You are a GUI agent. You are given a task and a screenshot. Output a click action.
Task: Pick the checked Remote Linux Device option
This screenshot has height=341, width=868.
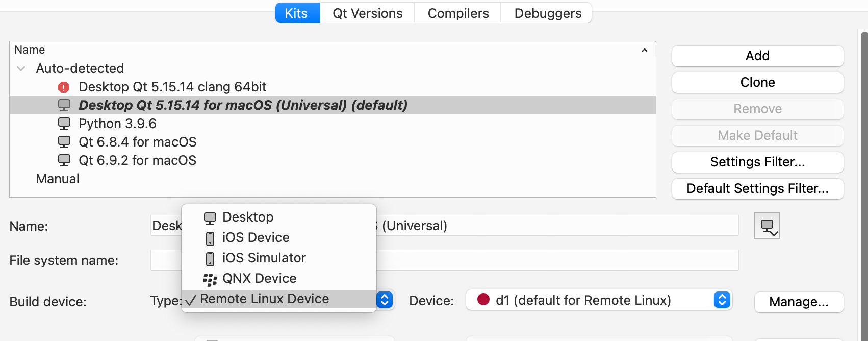point(264,299)
